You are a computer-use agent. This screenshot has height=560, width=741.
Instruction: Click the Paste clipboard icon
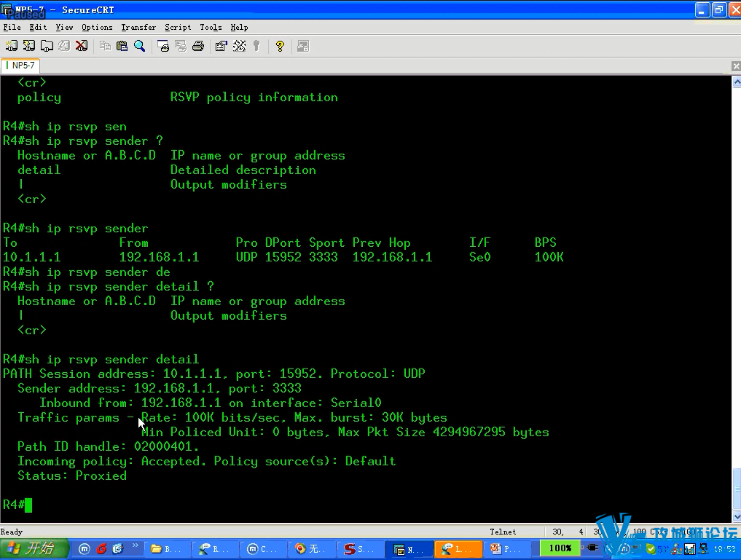tap(122, 46)
